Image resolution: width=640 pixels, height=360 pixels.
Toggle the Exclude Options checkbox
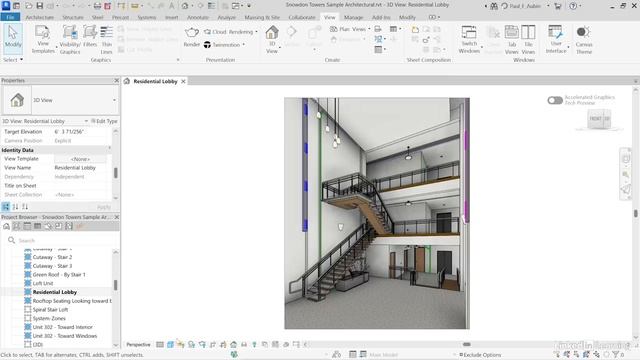tap(461, 355)
